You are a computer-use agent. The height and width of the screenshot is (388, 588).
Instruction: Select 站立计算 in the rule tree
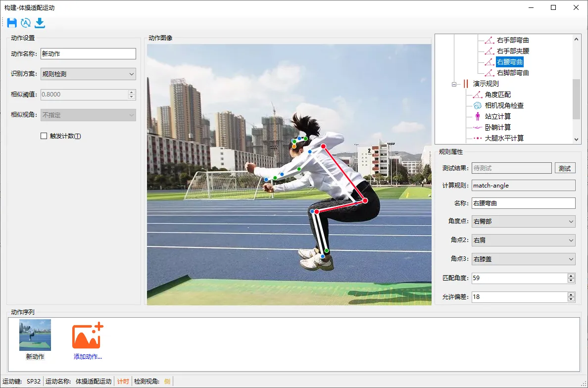click(x=497, y=116)
